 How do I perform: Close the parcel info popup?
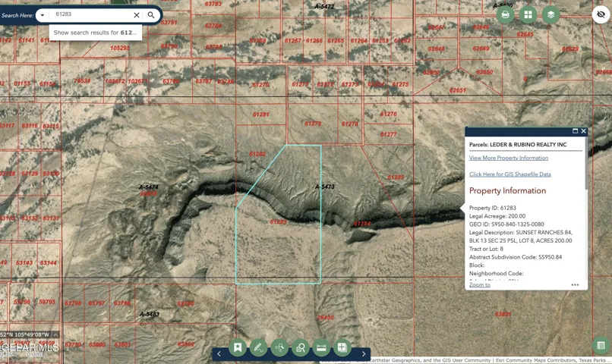[x=583, y=131]
